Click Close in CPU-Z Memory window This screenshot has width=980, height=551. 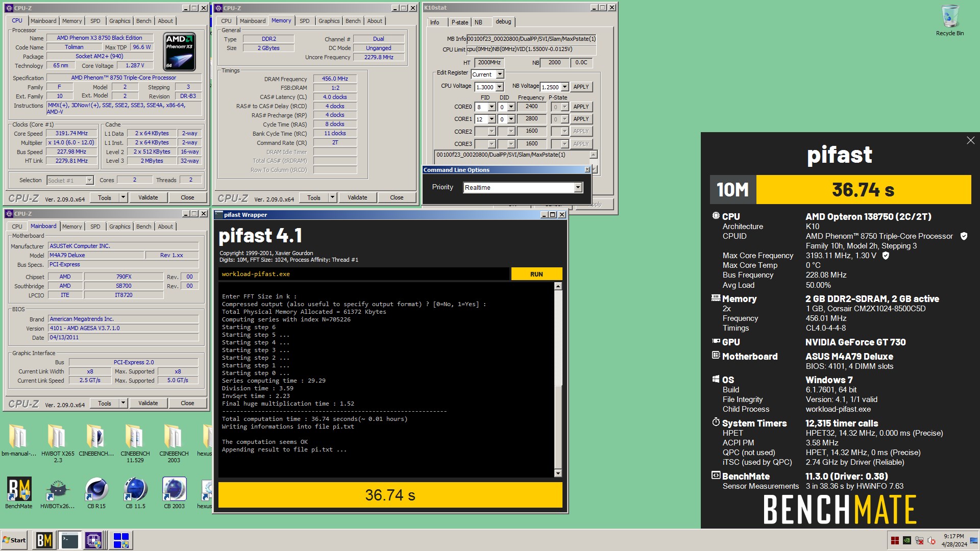point(397,197)
